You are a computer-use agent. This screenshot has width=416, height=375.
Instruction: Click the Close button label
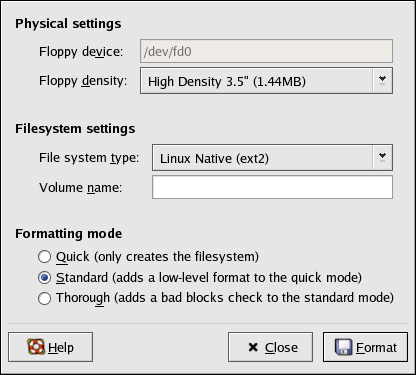281,347
